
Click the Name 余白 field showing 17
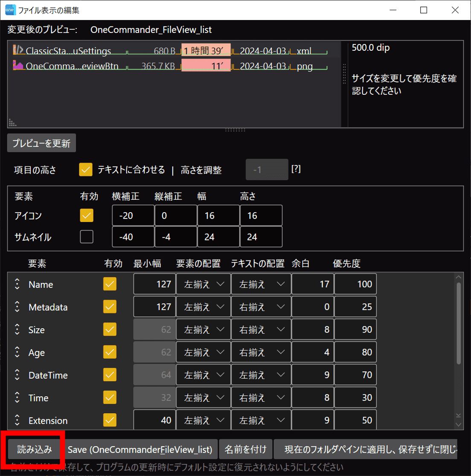tap(313, 284)
